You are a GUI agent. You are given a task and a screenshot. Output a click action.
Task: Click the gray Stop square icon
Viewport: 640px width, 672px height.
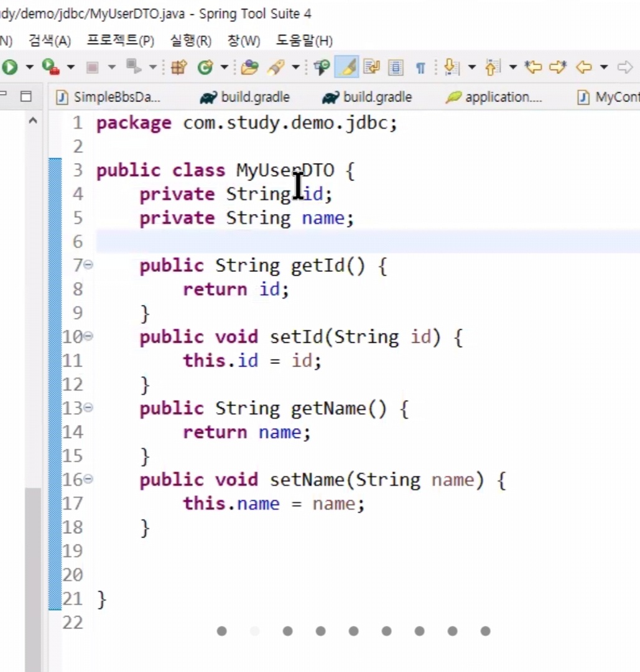[92, 67]
